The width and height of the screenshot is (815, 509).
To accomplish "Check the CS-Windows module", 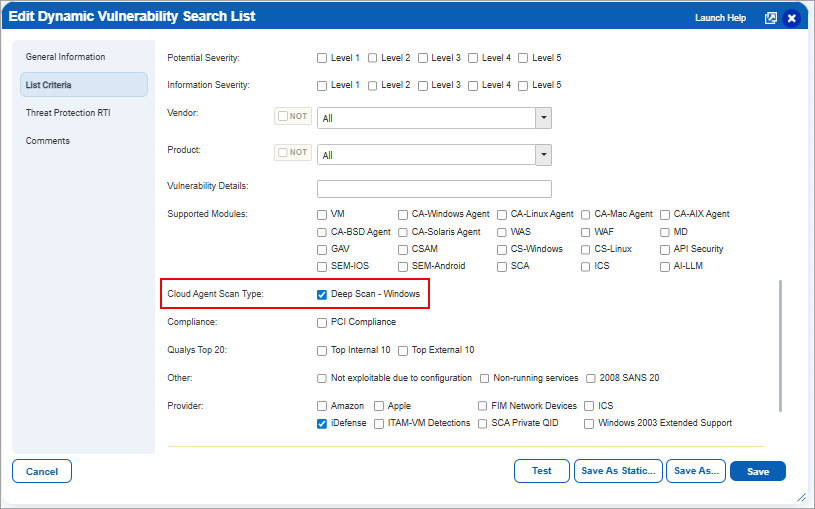I will click(502, 250).
